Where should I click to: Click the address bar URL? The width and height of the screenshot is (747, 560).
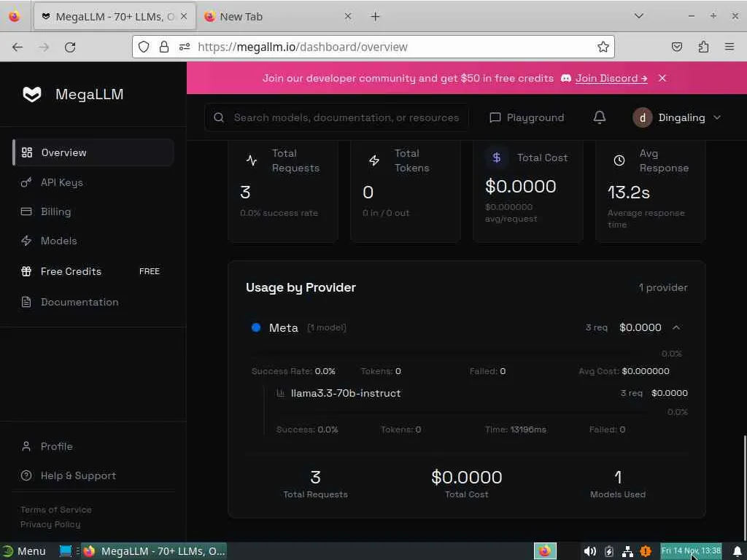(x=303, y=47)
